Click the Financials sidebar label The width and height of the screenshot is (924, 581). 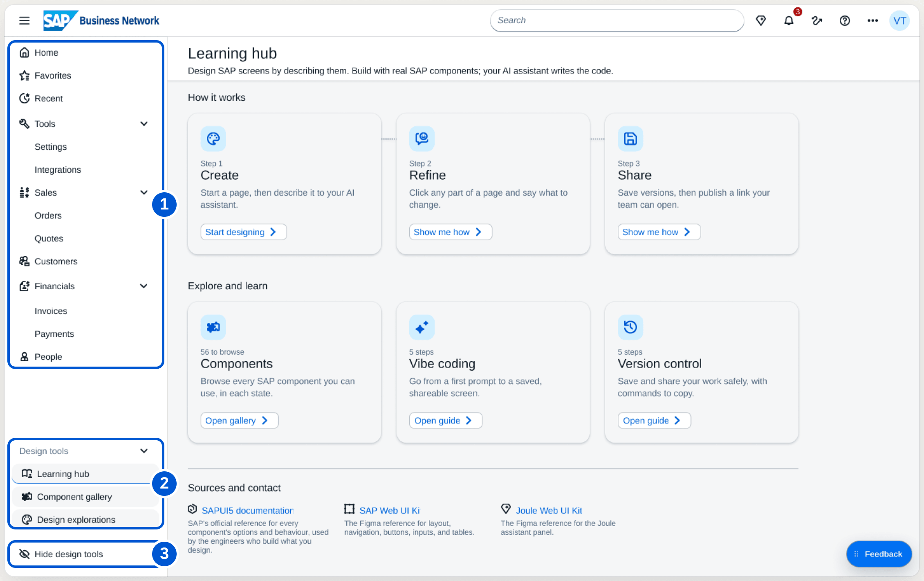(x=55, y=286)
